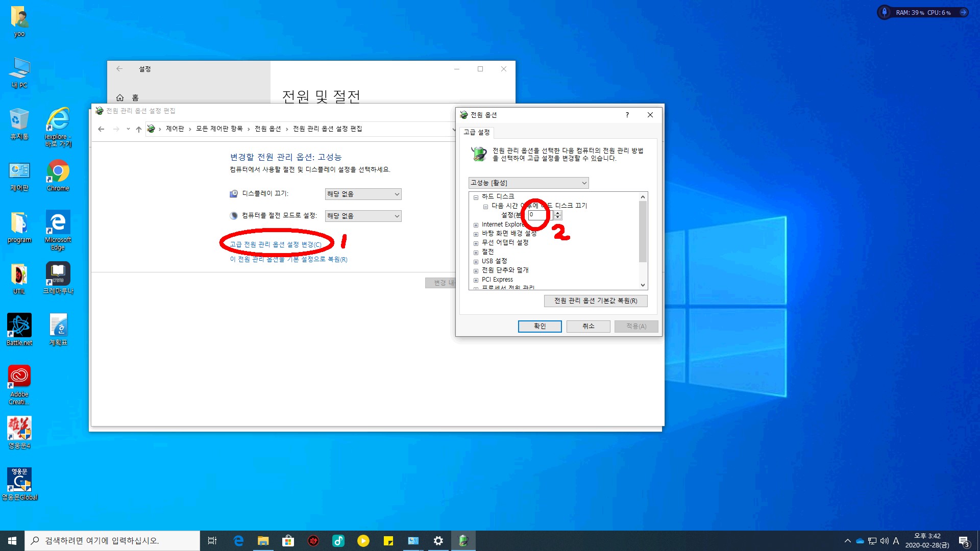Image resolution: width=980 pixels, height=551 pixels.
Task: Open the 고성능 [활성] power plan dropdown
Action: pyautogui.click(x=528, y=183)
